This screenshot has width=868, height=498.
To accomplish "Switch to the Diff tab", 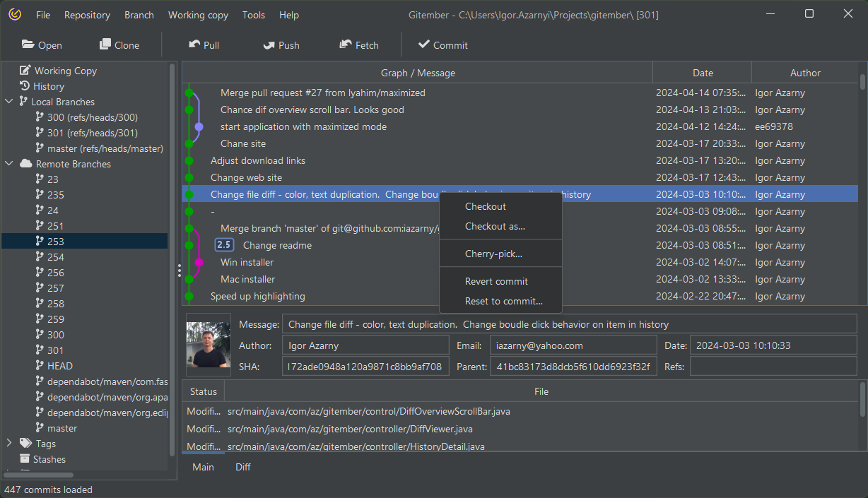I will coord(243,467).
